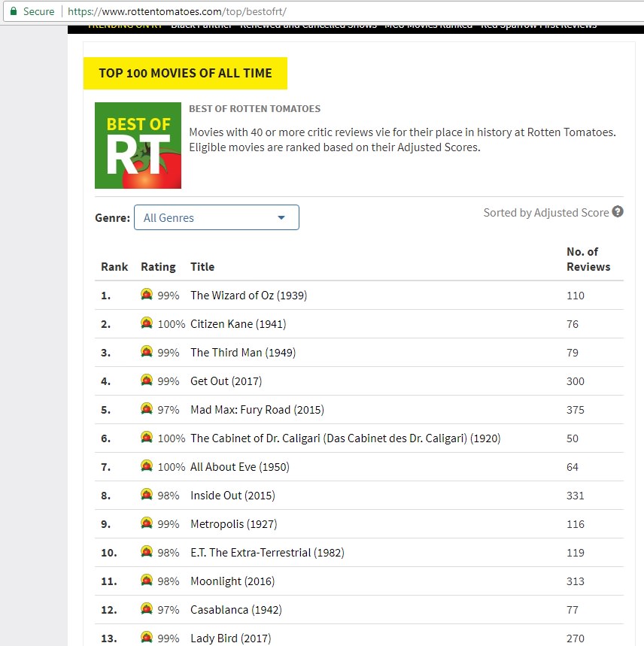The width and height of the screenshot is (644, 646).
Task: Click review count 313 for Moonlight
Action: pos(576,581)
